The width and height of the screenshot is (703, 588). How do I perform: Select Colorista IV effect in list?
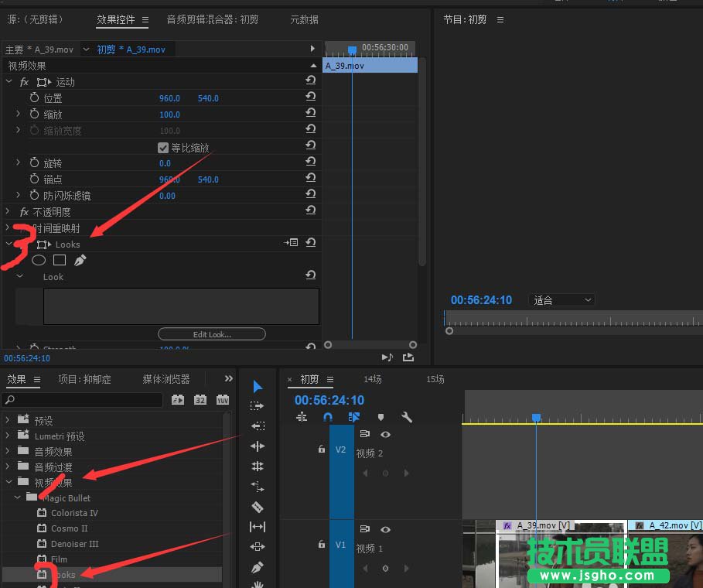click(x=74, y=513)
